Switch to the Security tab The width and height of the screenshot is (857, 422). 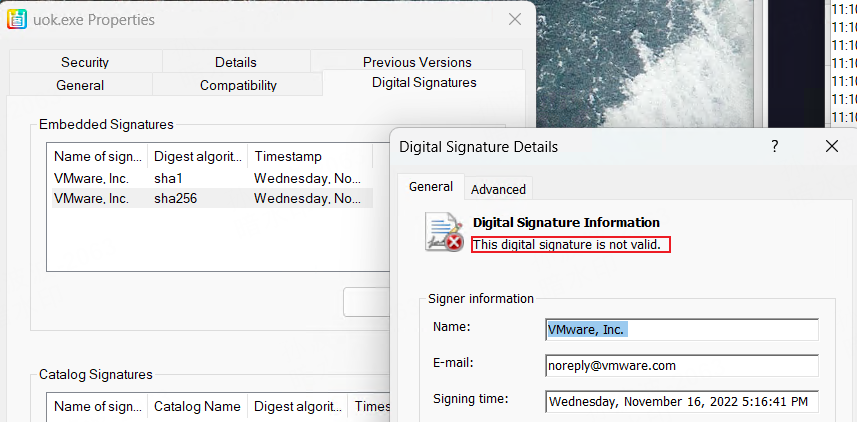tap(84, 62)
